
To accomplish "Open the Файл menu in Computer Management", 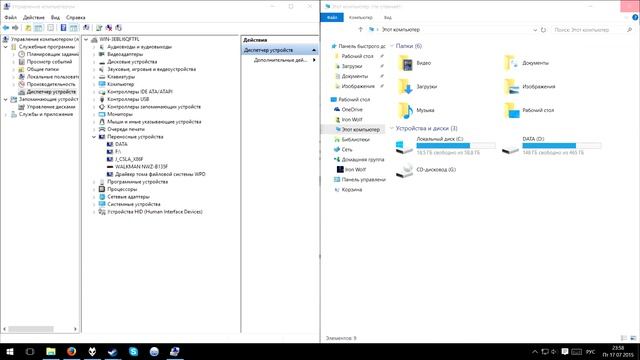I will point(11,18).
